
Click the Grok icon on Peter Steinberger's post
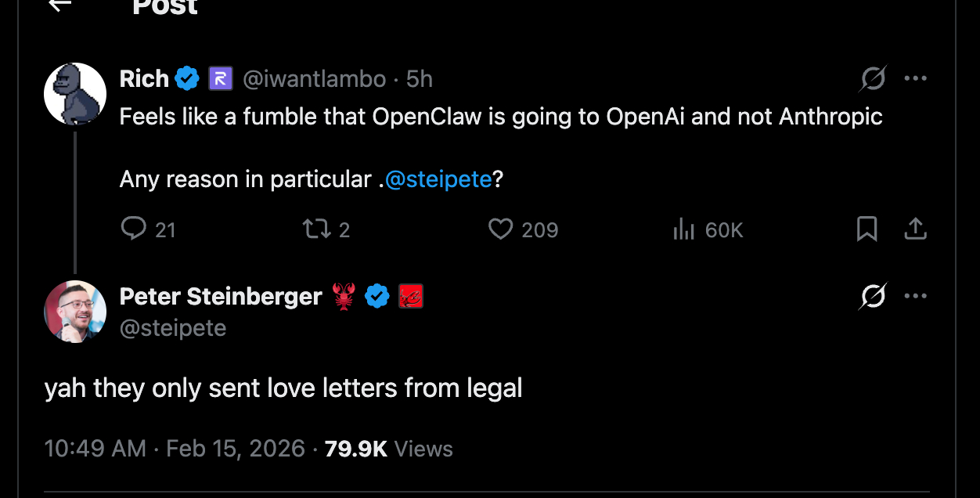pos(873,296)
